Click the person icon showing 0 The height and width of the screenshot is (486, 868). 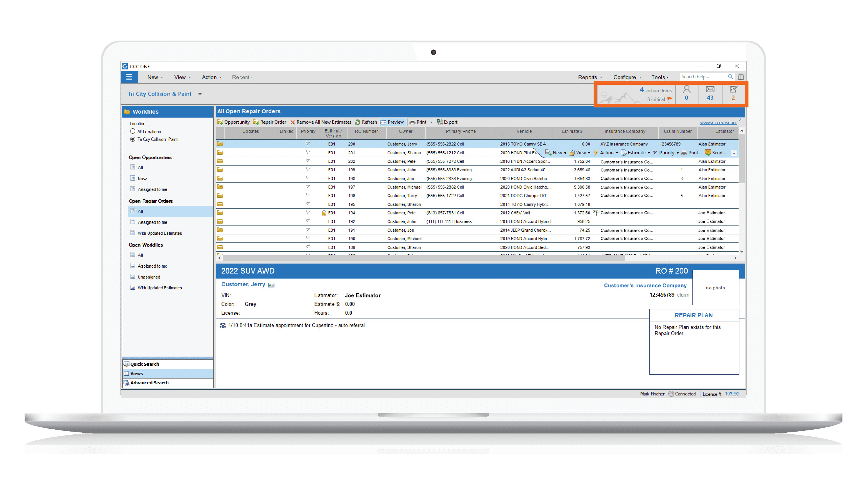686,93
